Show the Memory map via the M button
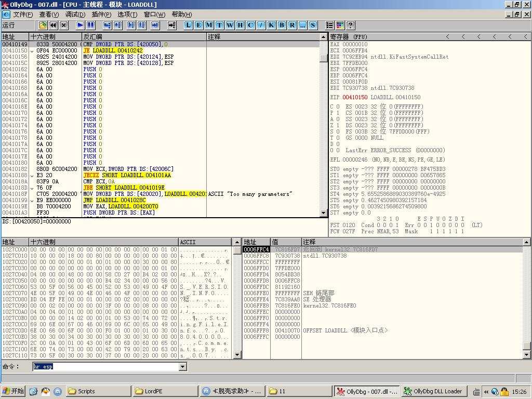Image resolution: width=532 pixels, height=399 pixels. tap(209, 25)
